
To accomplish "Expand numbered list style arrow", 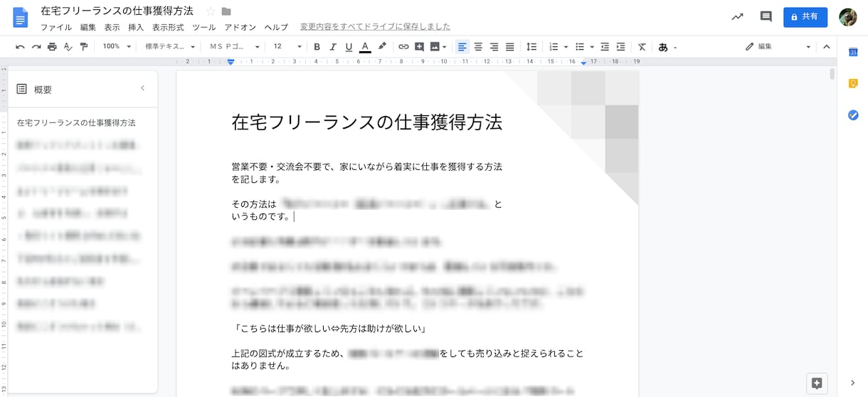I will (566, 47).
